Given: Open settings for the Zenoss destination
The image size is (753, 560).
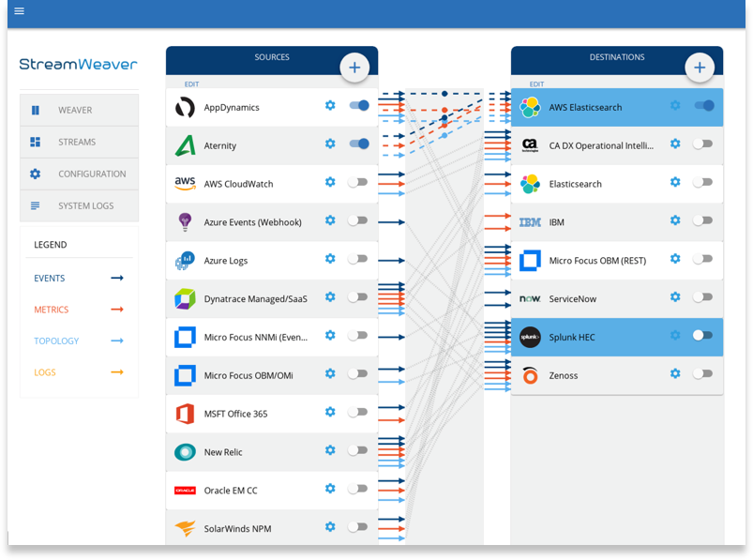Looking at the screenshot, I should click(675, 372).
